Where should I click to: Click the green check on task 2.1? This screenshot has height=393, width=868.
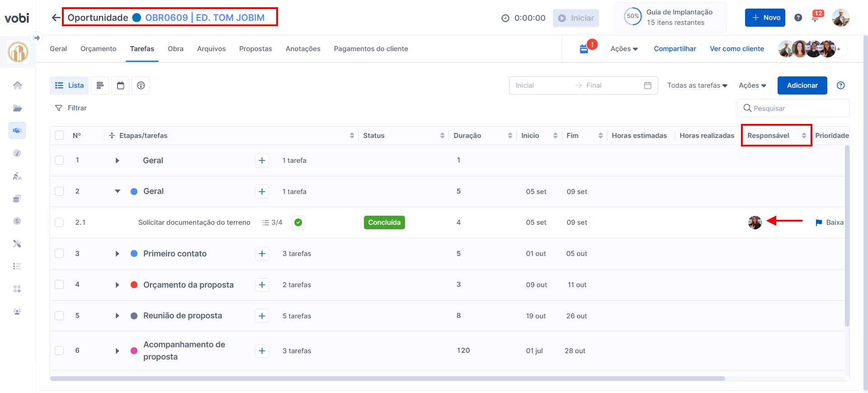click(298, 223)
